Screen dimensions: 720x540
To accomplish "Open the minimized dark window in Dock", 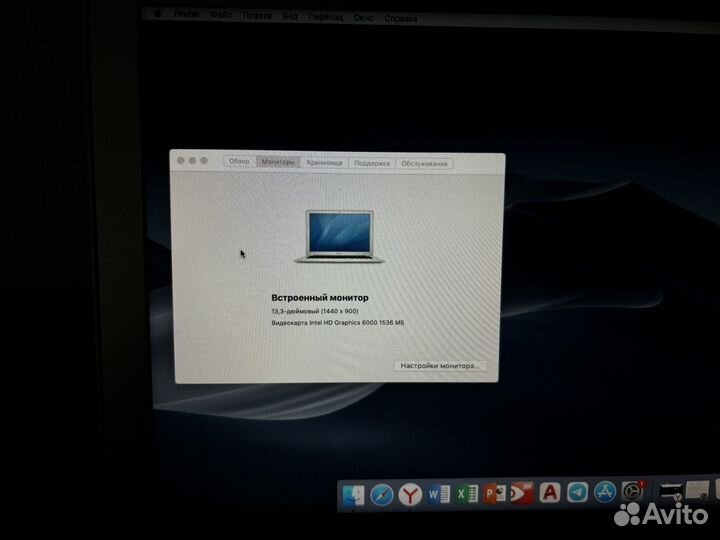I will [670, 491].
